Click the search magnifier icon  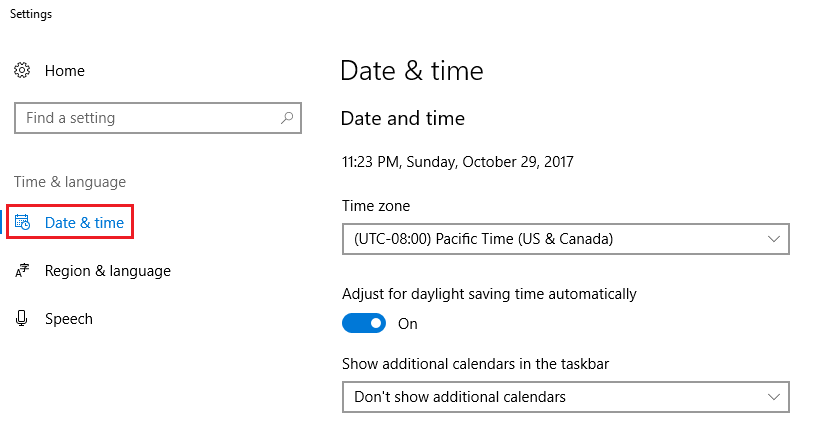tap(287, 118)
